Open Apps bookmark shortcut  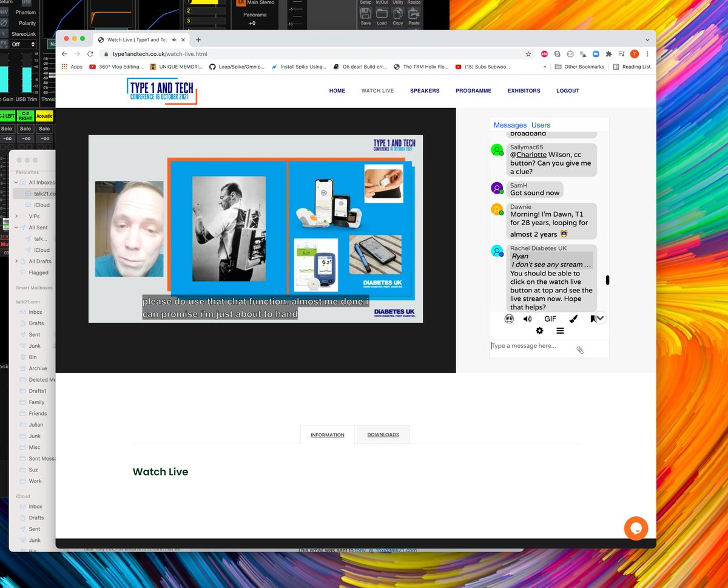(72, 67)
